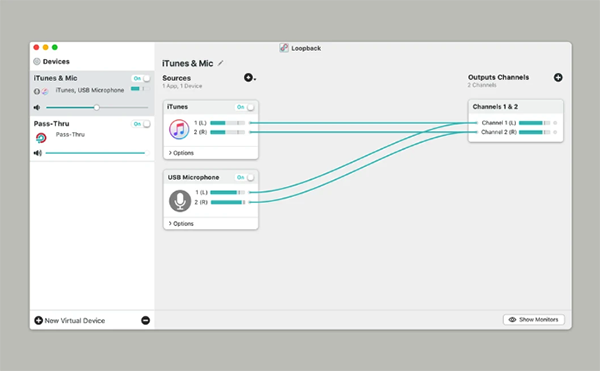Viewport: 600px width, 371px height.
Task: Click the Loopback app icon in title bar
Action: click(284, 48)
